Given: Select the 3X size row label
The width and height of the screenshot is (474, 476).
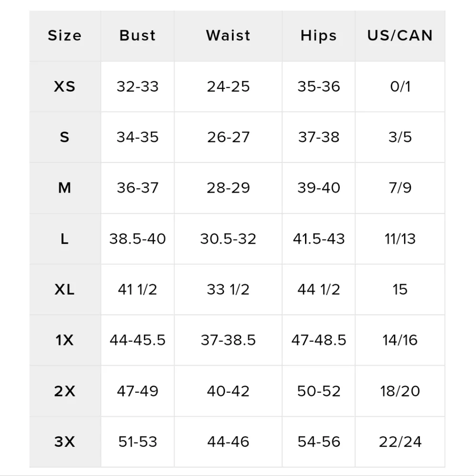Looking at the screenshot, I should tap(65, 442).
